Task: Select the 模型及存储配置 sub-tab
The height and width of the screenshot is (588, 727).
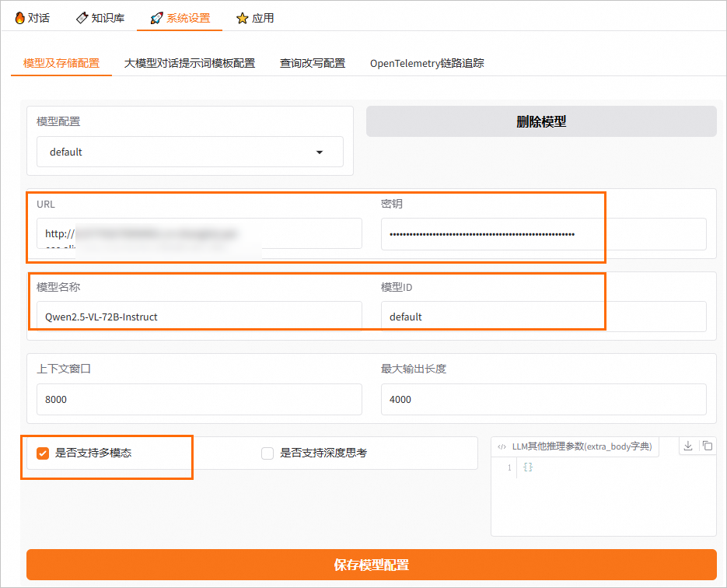Action: pyautogui.click(x=61, y=63)
